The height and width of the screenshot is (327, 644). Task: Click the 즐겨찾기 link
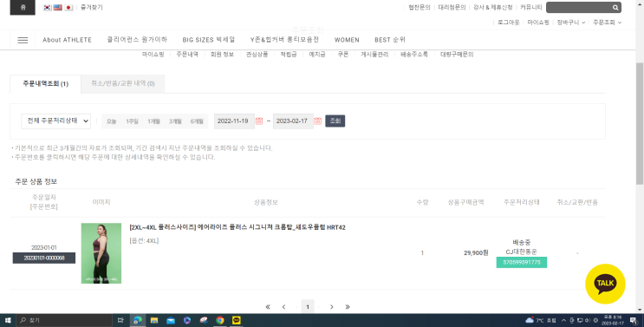coord(92,8)
